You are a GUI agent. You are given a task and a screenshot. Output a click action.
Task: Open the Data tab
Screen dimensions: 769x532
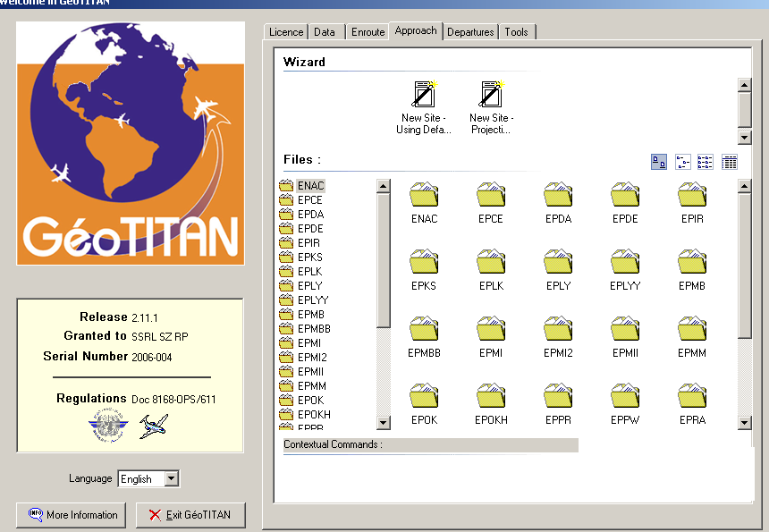325,32
